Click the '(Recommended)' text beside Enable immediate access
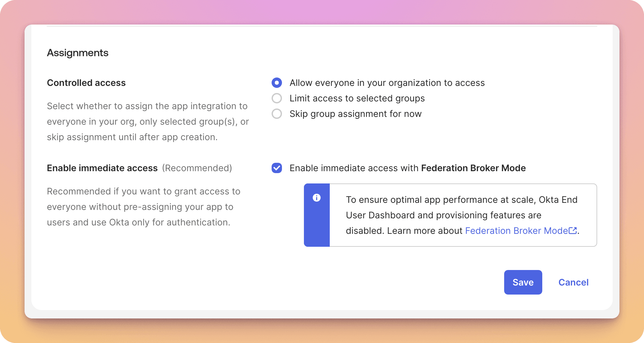 click(197, 168)
